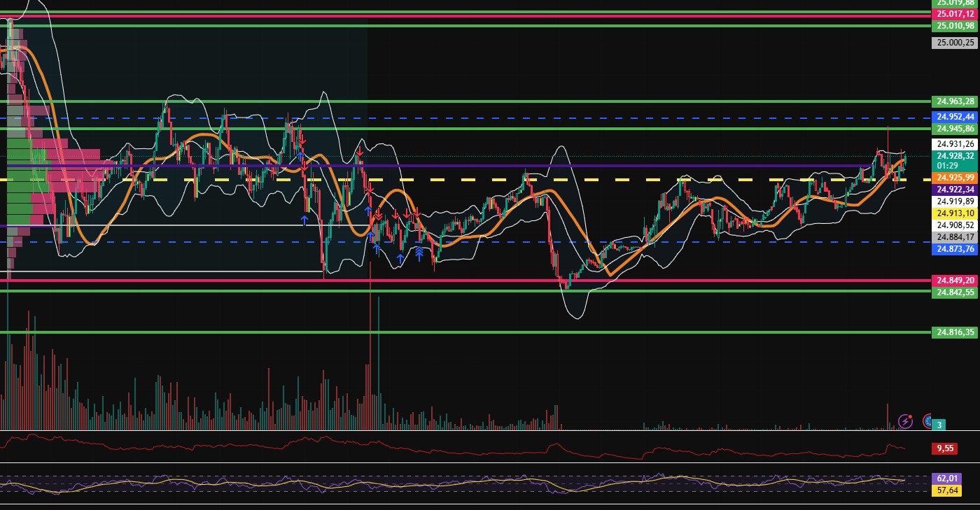
Task: Click the green 24.963,28 resistance label
Action: 955,101
